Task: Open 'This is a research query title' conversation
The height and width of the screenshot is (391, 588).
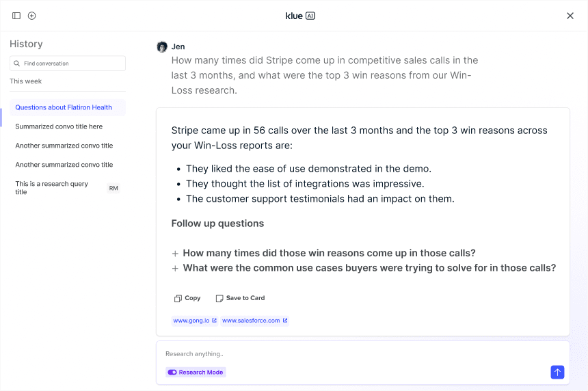Action: 52,188
